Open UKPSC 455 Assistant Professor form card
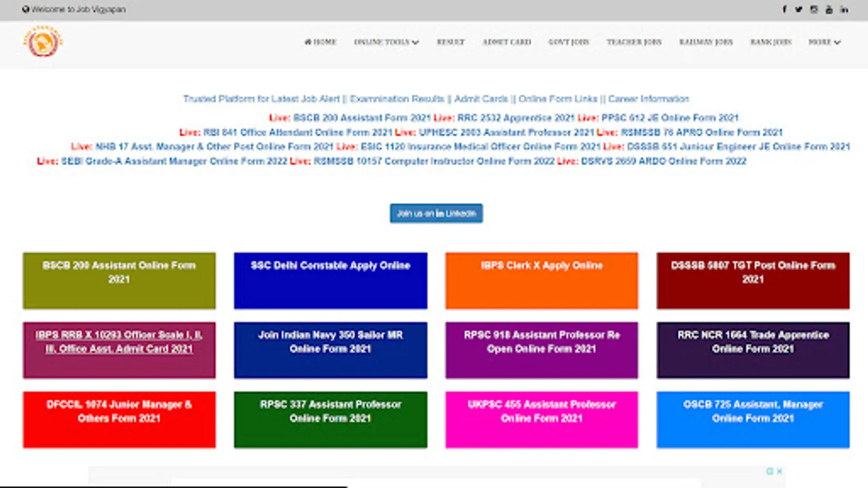Screen dimensions: 868x488 coord(542,420)
